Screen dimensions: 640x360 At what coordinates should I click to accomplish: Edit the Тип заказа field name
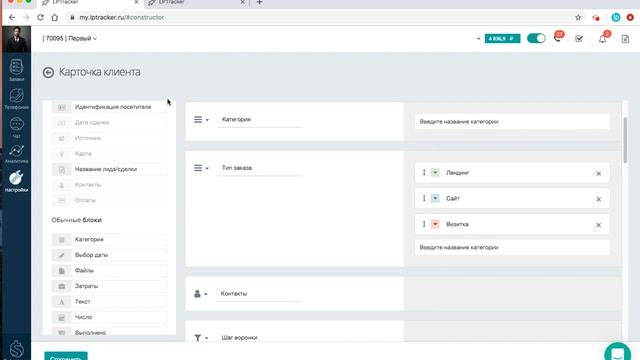click(x=259, y=168)
